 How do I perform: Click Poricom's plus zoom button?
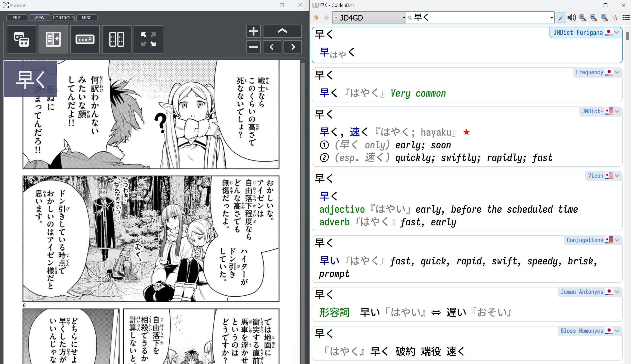(x=253, y=31)
